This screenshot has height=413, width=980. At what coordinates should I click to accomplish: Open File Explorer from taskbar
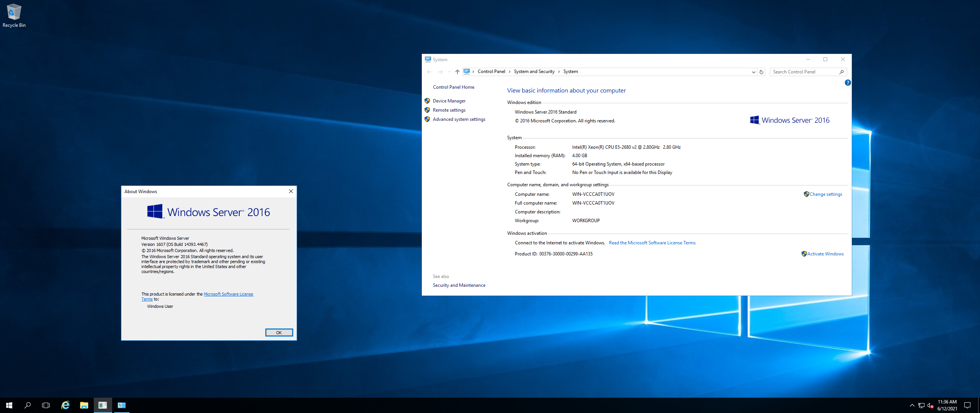tap(84, 405)
